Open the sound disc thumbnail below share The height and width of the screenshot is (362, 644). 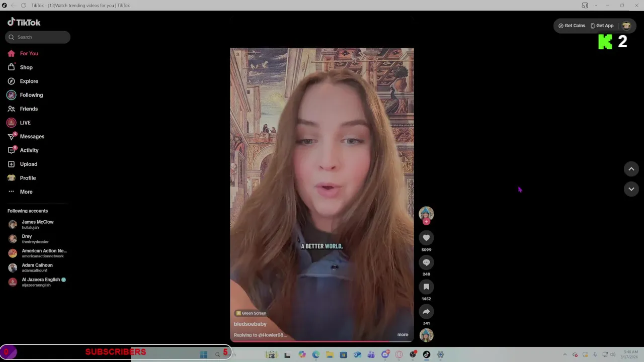[x=426, y=335]
